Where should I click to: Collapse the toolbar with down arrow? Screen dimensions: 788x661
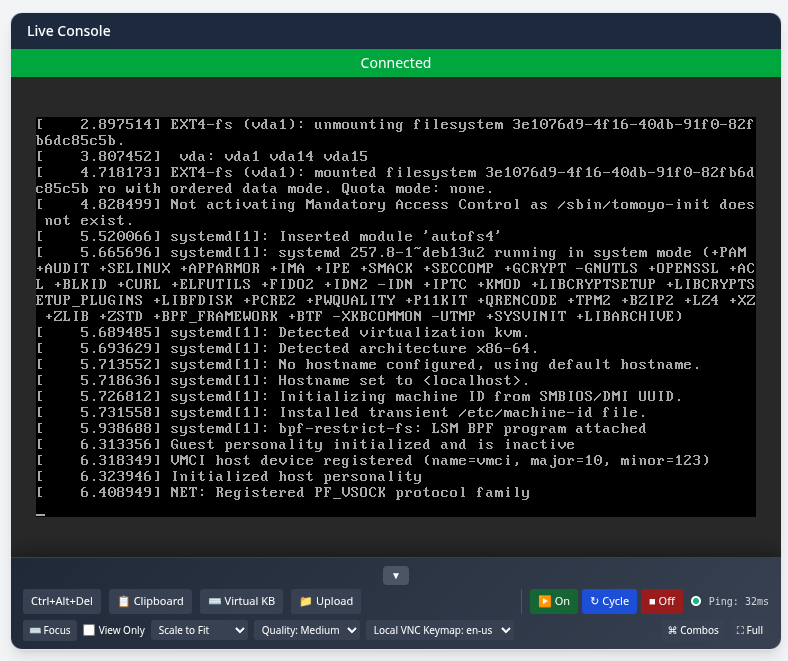[396, 575]
